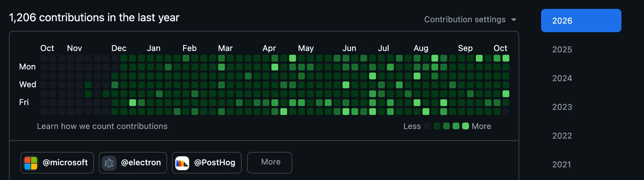Filter activity by @microsoft organization
This screenshot has height=180, width=644.
pos(57,163)
